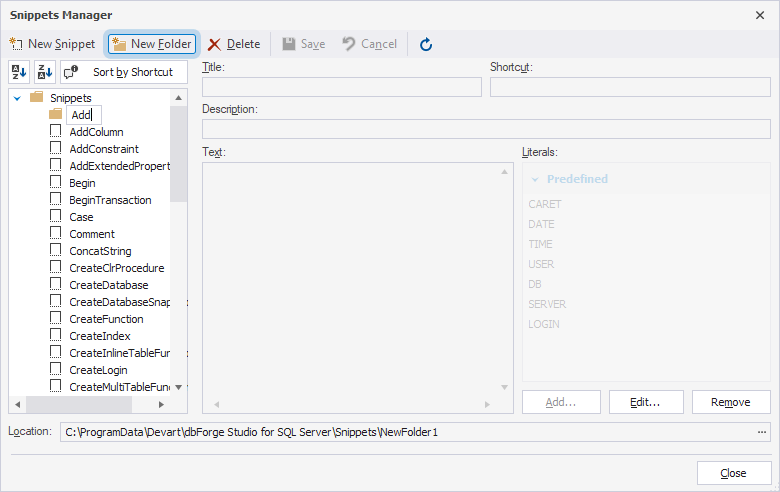Toggle Sort by Shortcut option
This screenshot has width=780, height=492.
(x=124, y=72)
